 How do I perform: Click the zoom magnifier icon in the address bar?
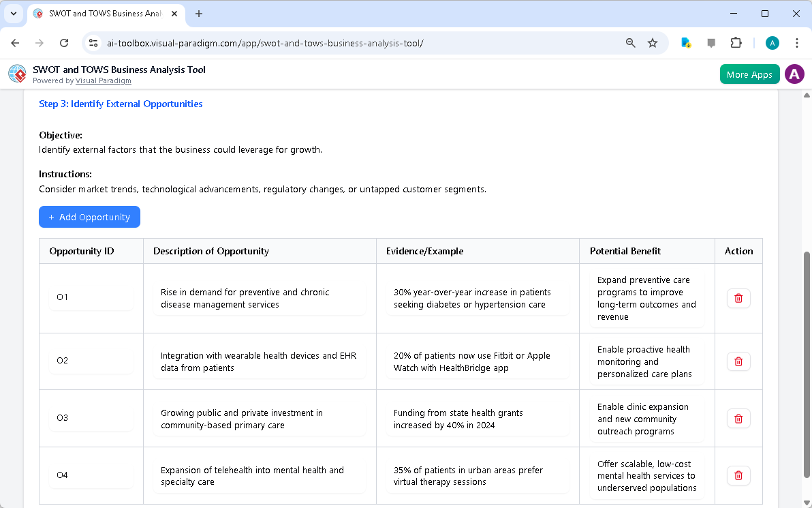pyautogui.click(x=630, y=42)
